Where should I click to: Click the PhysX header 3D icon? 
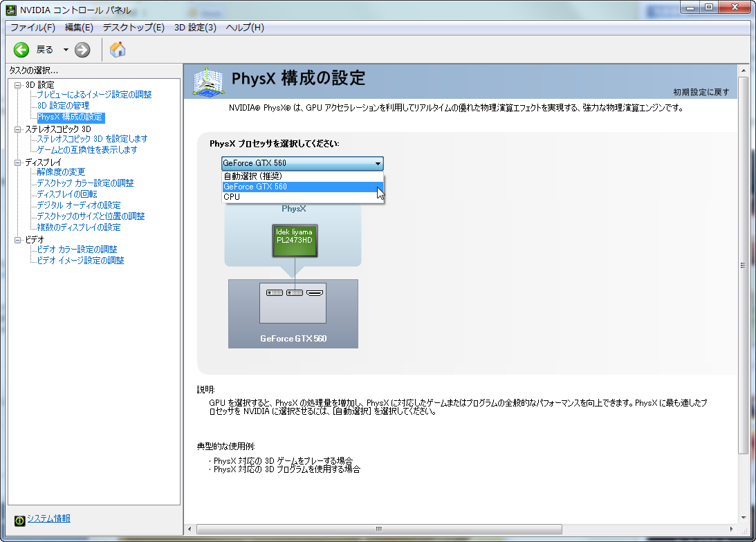[x=208, y=81]
